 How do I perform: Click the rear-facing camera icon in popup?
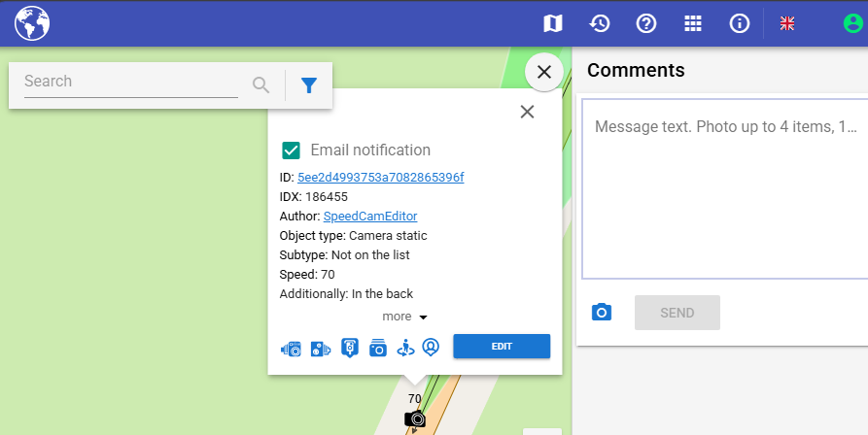click(x=321, y=349)
